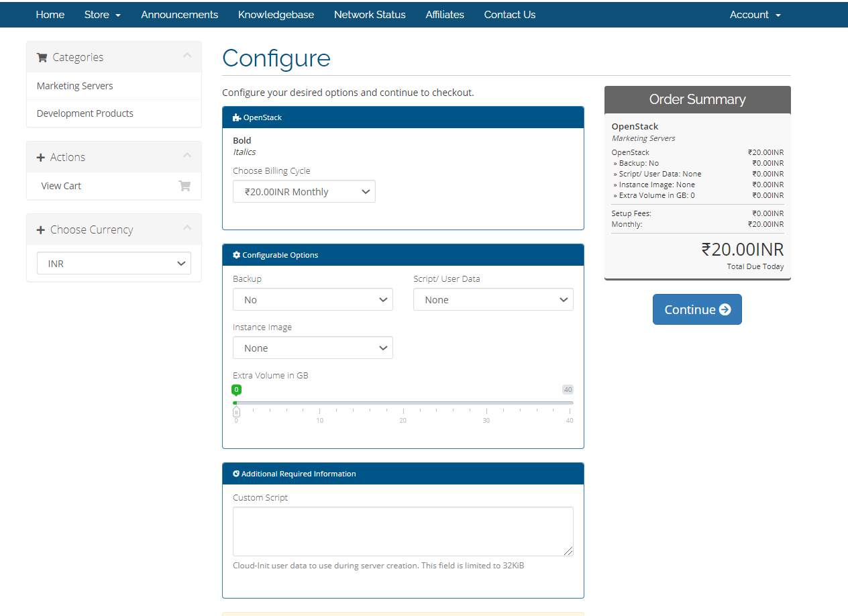Viewport: 848px width, 616px height.
Task: Open the Instance Image dropdown
Action: pos(313,348)
